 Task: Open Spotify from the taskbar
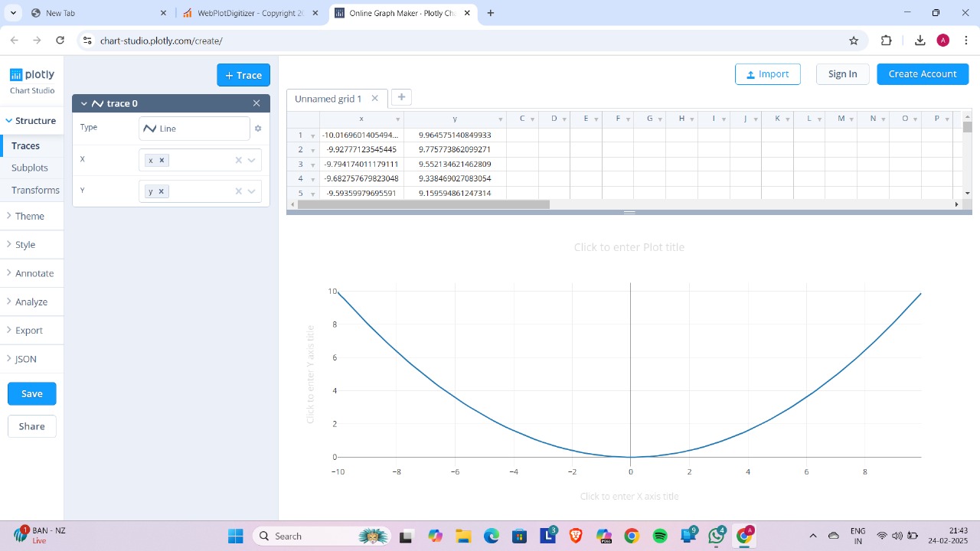pyautogui.click(x=660, y=536)
